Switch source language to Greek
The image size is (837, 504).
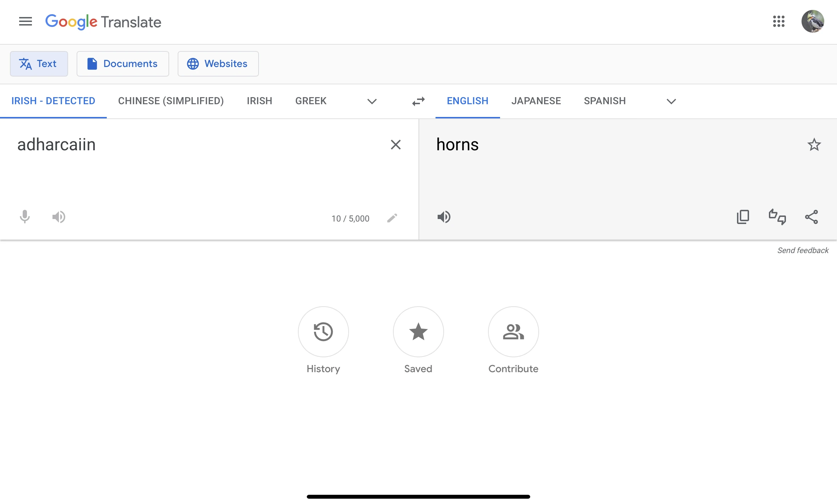(x=310, y=101)
